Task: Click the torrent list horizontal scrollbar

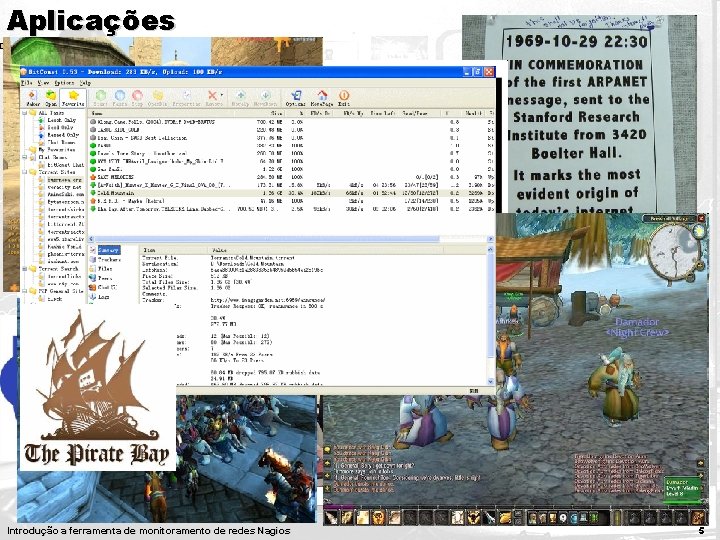Action: (266, 239)
